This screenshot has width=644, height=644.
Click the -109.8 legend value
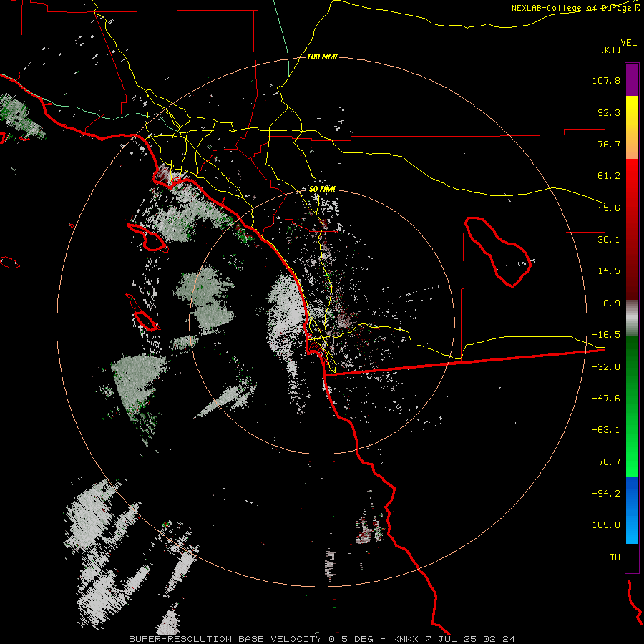pos(603,525)
